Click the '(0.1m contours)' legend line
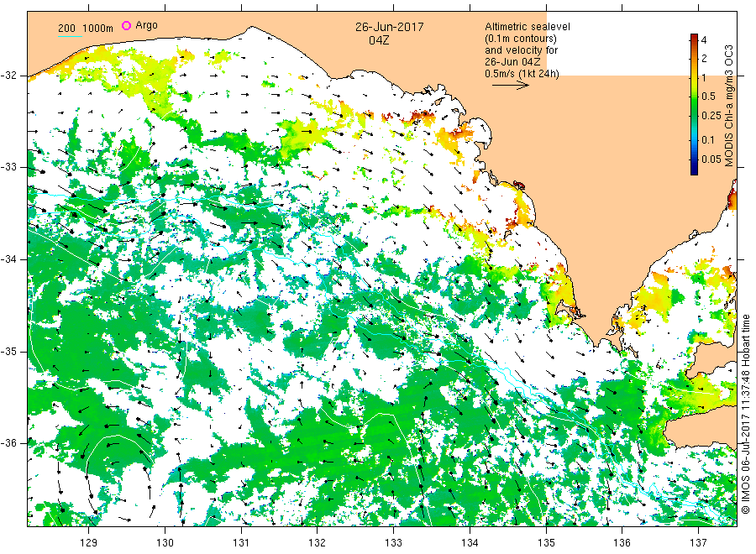 pos(521,39)
